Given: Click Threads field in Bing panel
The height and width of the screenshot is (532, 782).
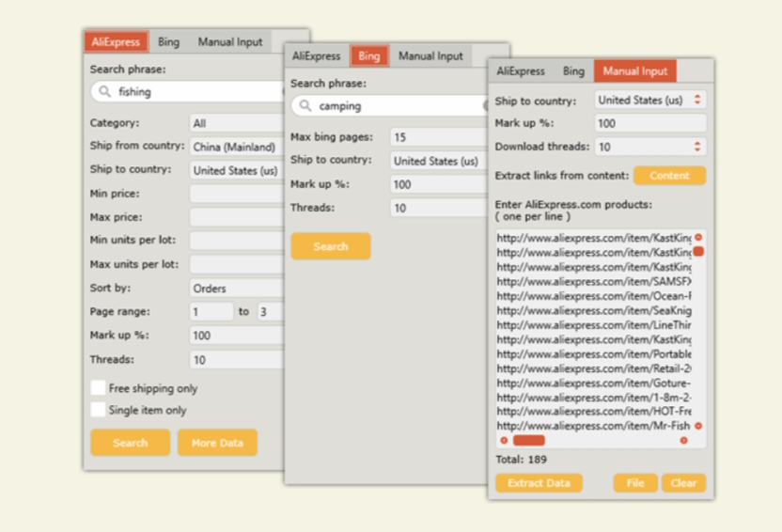Looking at the screenshot, I should (x=439, y=208).
